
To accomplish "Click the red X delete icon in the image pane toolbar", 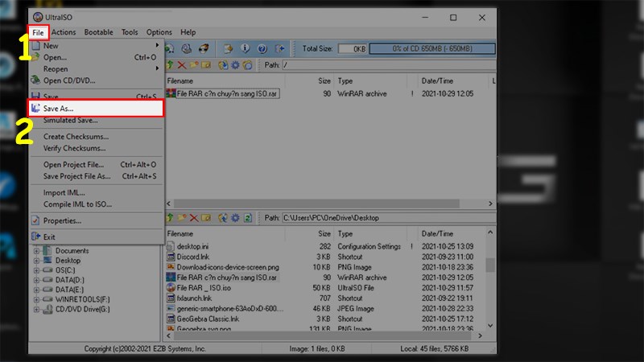I will (182, 65).
